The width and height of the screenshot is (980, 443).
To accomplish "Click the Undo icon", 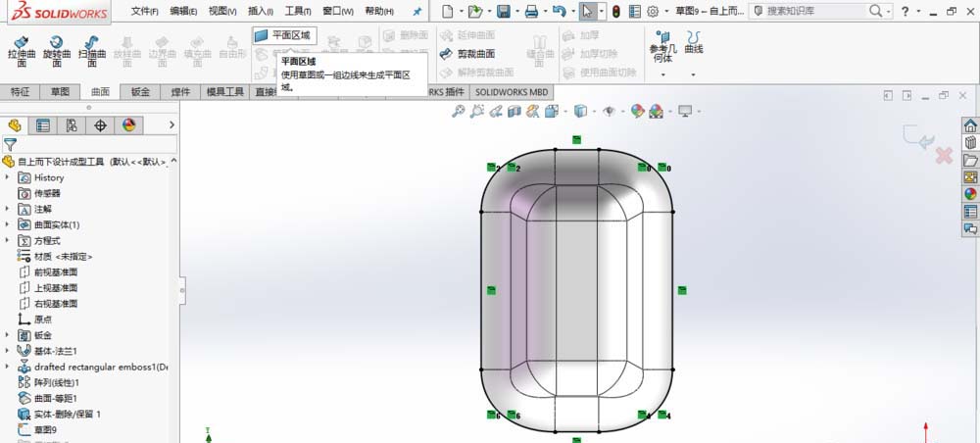I will (560, 11).
